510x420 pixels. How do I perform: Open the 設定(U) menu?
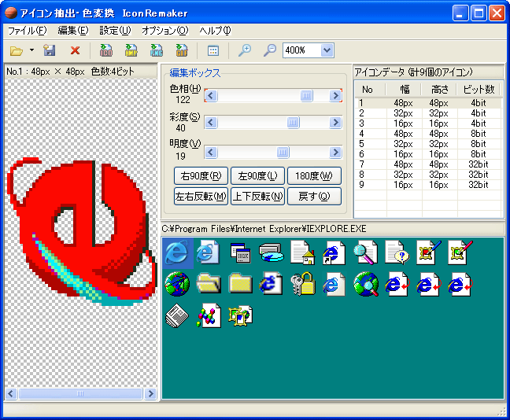pos(115,31)
